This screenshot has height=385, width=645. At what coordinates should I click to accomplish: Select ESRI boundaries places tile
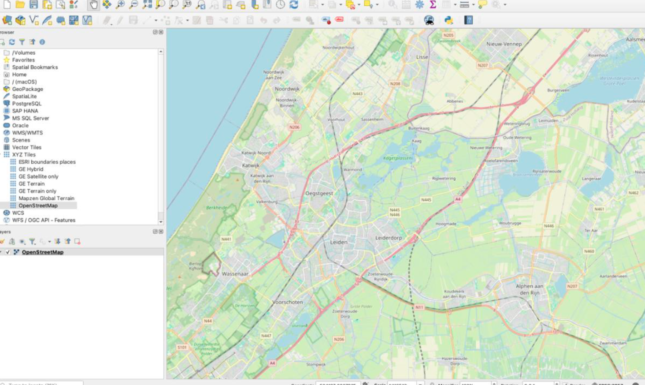(x=47, y=162)
